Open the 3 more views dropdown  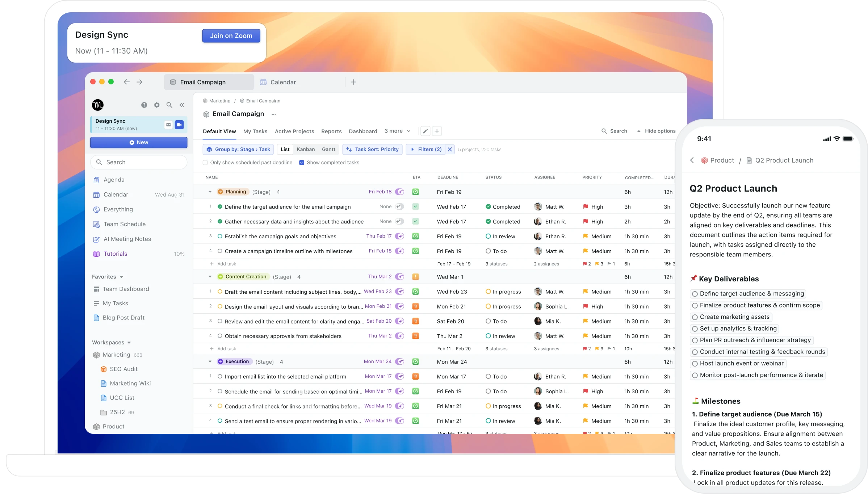397,131
